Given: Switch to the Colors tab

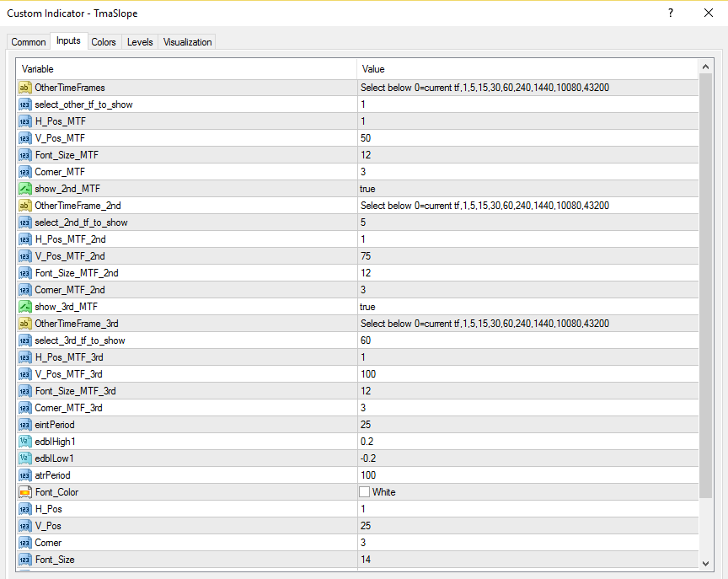Looking at the screenshot, I should [x=104, y=42].
